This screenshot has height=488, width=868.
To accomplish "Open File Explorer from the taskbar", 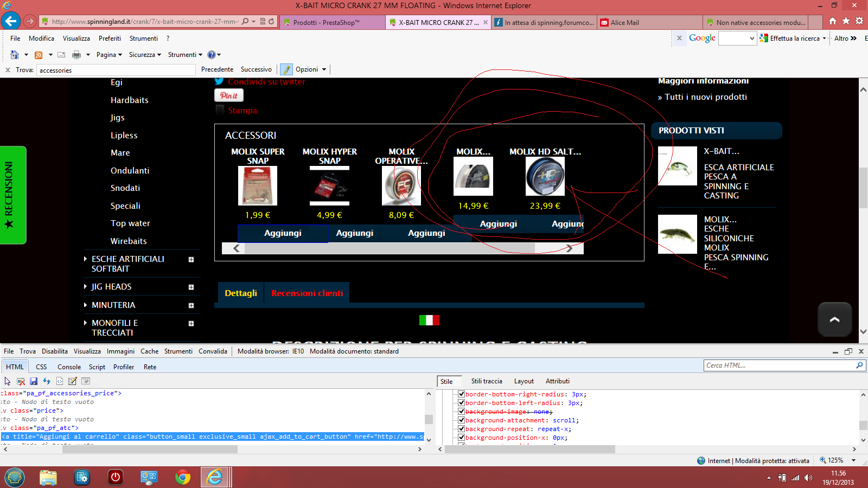I will (x=48, y=478).
